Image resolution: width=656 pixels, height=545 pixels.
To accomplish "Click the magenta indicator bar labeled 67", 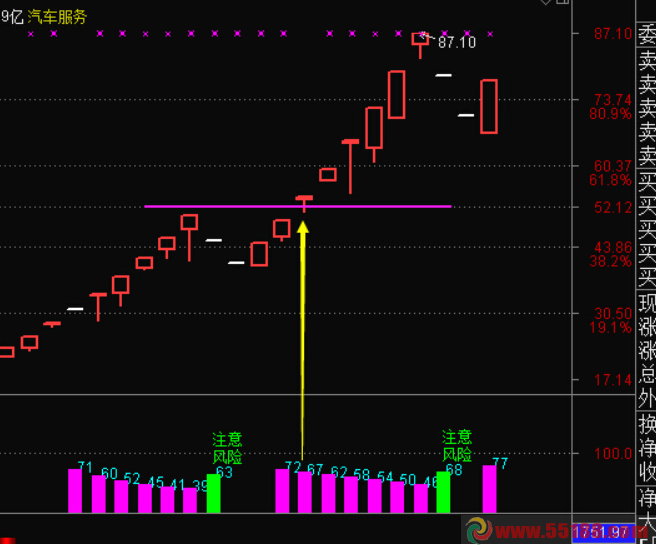I will coord(305,492).
